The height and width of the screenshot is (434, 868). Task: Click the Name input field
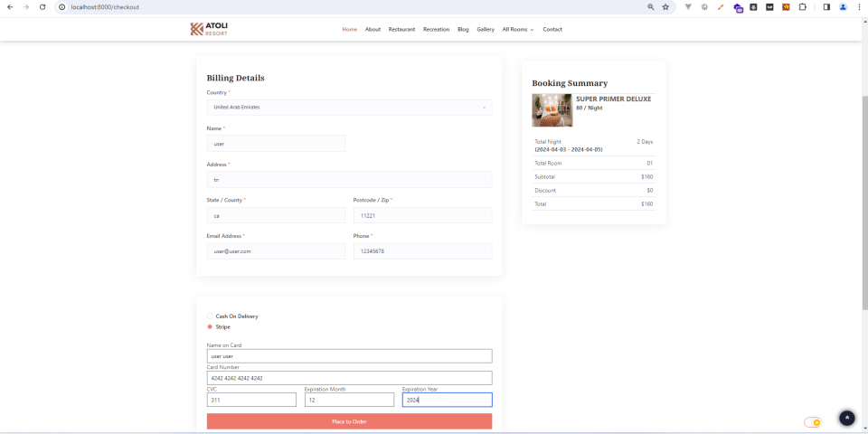[x=276, y=144]
